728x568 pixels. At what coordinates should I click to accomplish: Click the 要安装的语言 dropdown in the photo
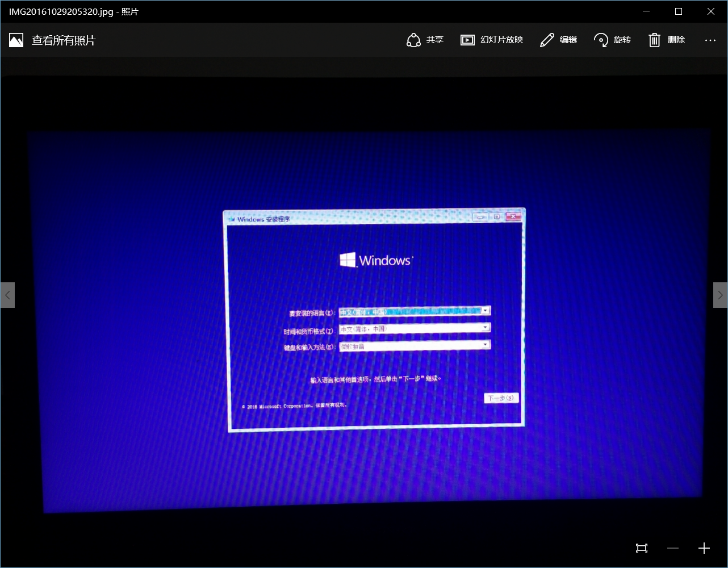coord(415,311)
